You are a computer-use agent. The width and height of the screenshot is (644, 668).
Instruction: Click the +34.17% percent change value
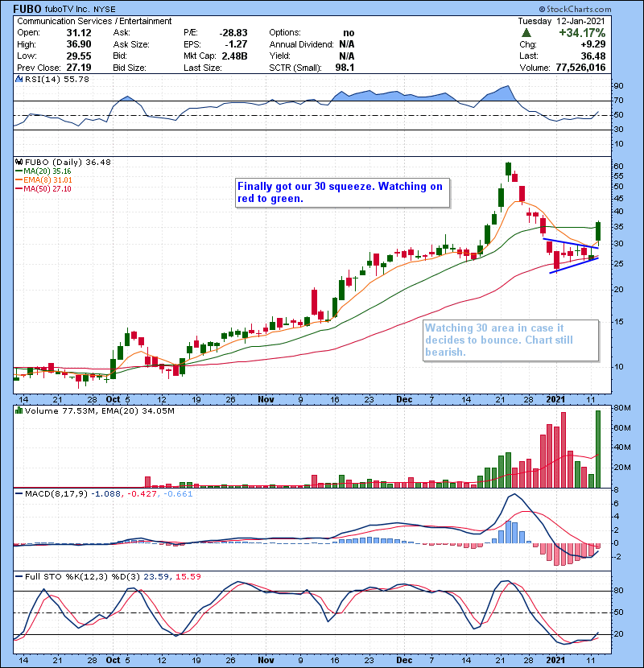point(582,33)
